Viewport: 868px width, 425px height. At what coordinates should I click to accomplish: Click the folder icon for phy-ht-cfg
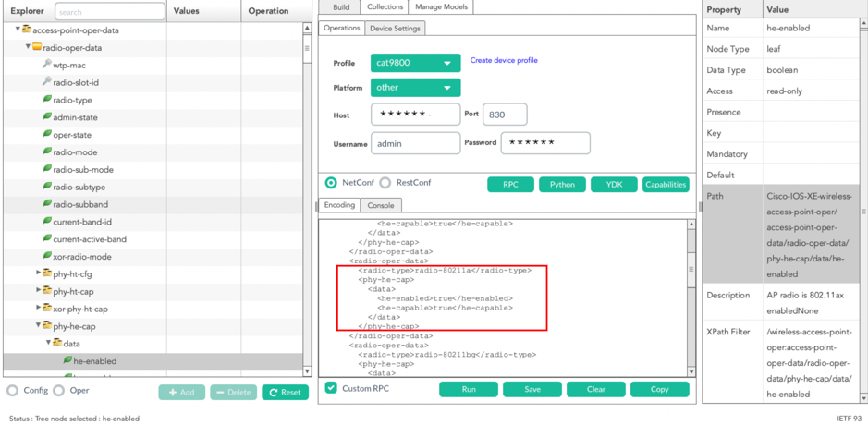47,274
